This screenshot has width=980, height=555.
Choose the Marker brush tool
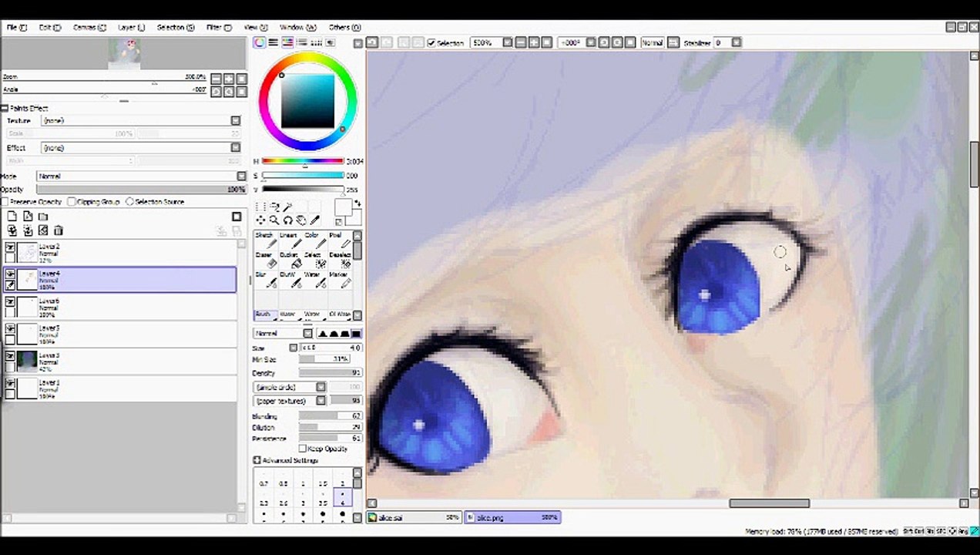pos(339,280)
